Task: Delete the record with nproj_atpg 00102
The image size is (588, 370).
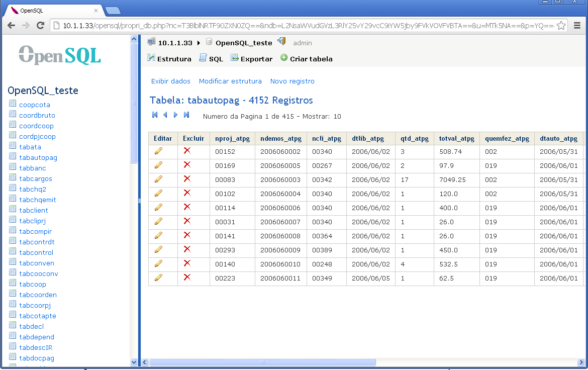Action: point(187,193)
